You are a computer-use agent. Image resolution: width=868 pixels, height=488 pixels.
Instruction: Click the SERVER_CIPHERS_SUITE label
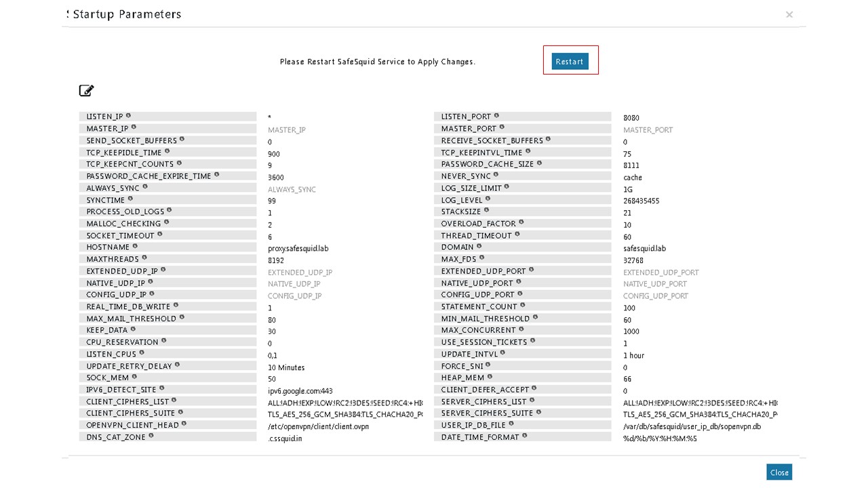[x=487, y=413]
